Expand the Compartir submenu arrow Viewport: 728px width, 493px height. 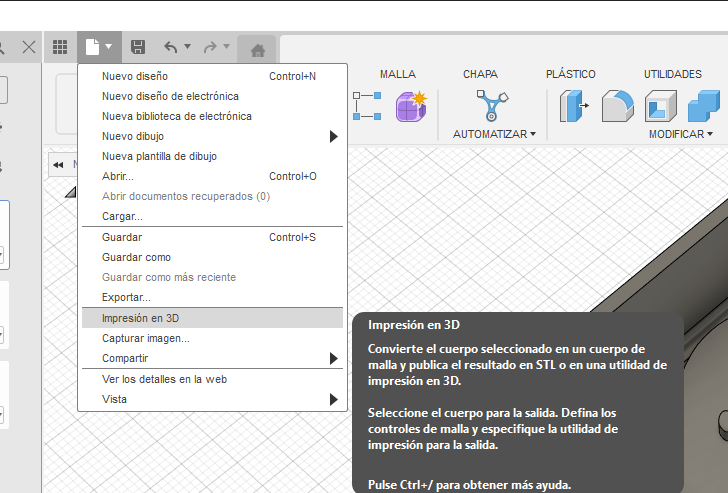click(333, 358)
